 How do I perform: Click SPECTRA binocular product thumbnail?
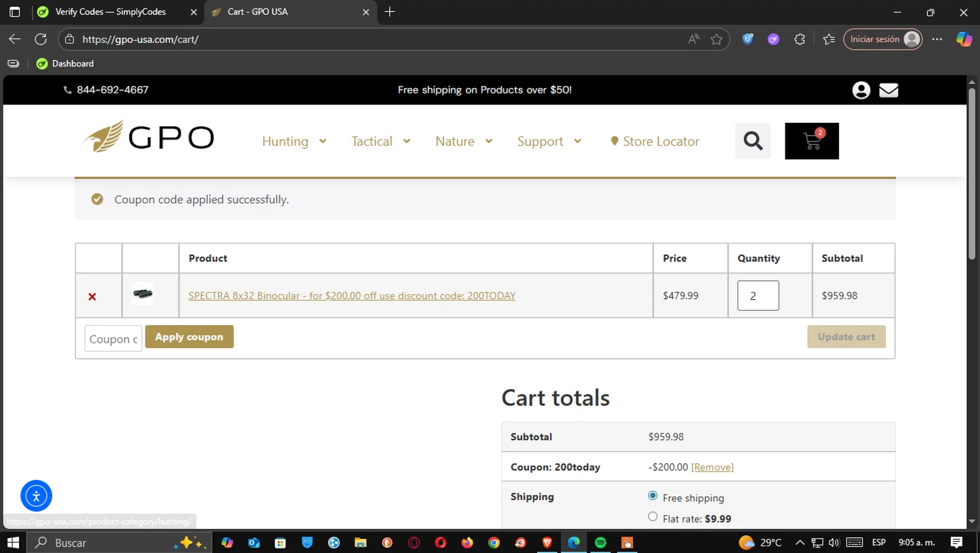143,294
